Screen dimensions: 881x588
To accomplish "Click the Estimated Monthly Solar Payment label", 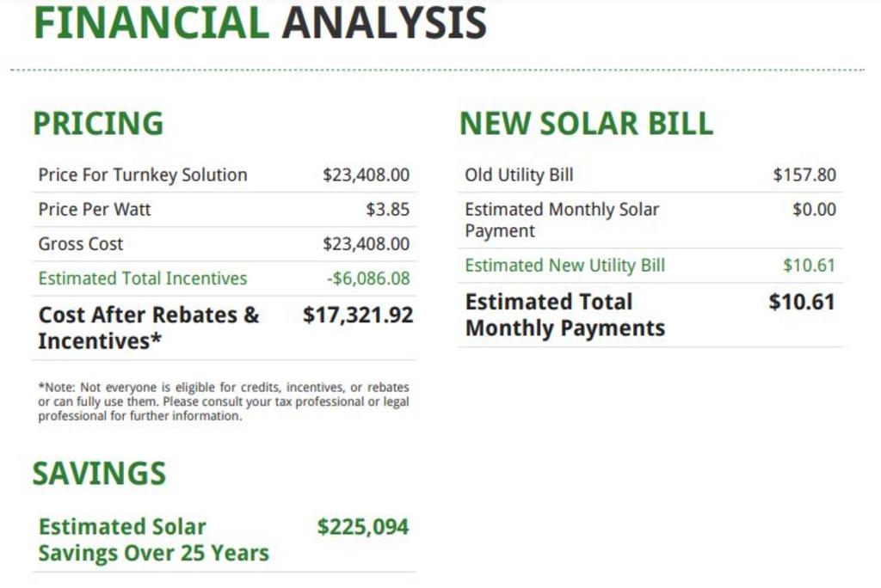I will coord(561,220).
